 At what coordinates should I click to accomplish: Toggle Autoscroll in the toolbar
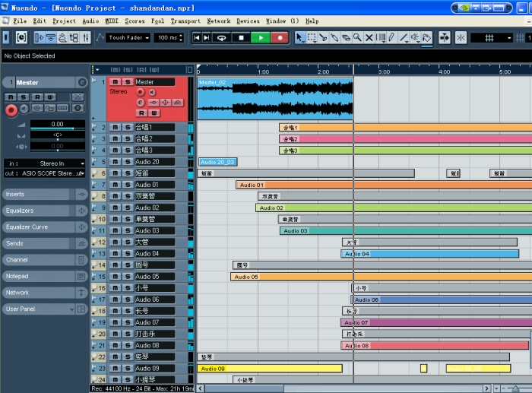pos(444,37)
